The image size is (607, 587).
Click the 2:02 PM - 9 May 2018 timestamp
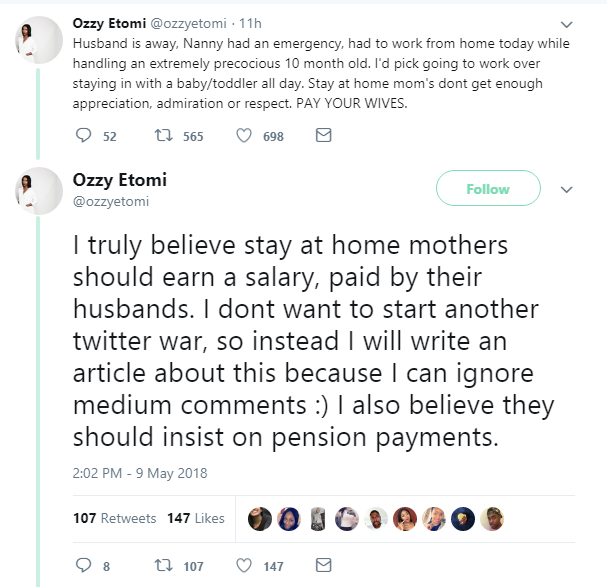(x=140, y=473)
